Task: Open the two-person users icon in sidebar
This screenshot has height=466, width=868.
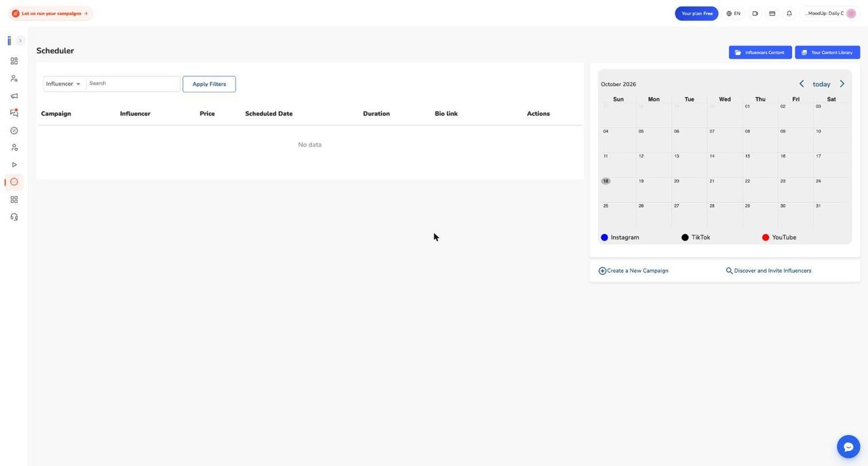Action: click(14, 147)
